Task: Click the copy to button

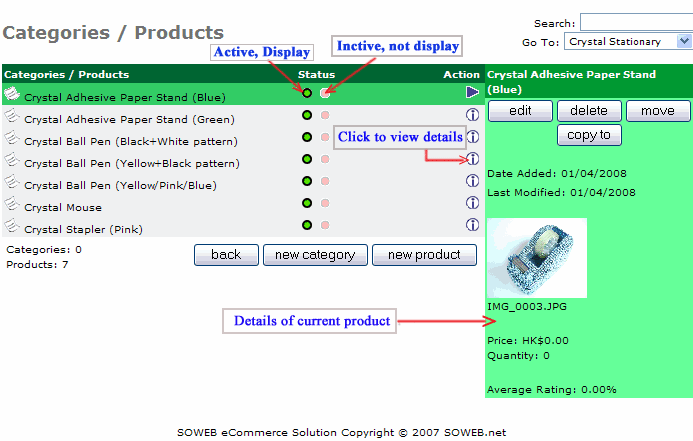Action: click(589, 135)
